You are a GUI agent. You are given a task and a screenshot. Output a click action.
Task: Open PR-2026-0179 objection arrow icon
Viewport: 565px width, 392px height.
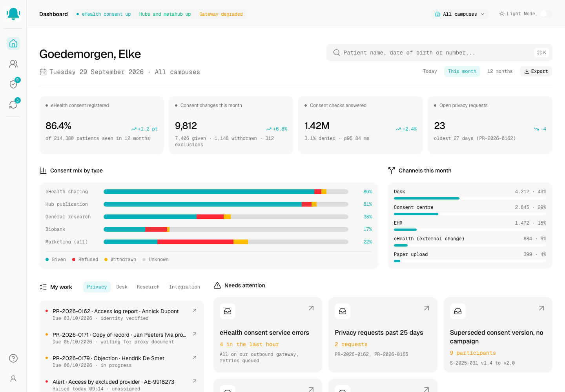(x=195, y=358)
